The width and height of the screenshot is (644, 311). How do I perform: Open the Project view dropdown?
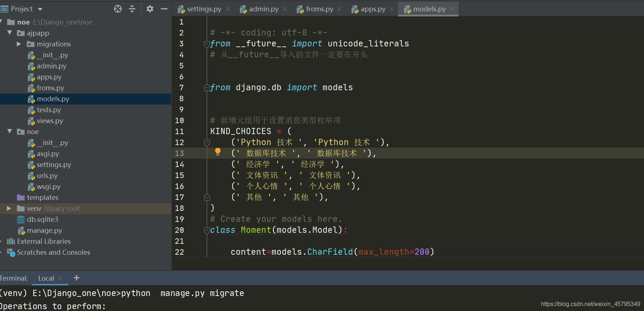pyautogui.click(x=40, y=9)
